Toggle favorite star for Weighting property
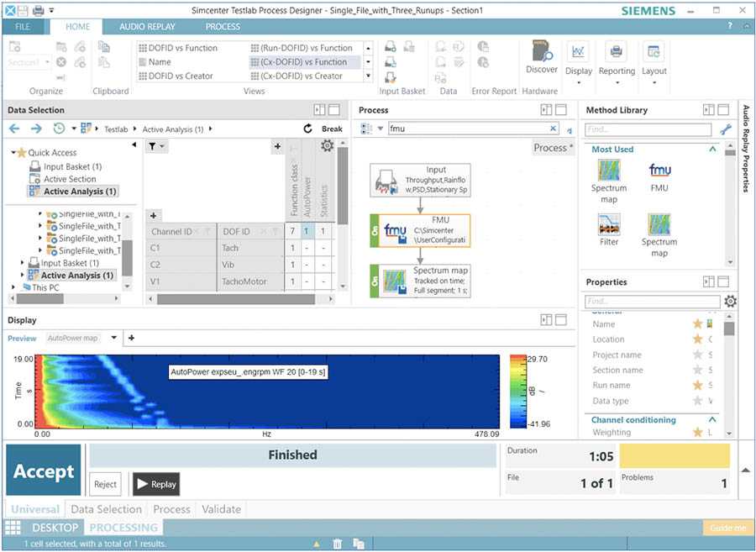The height and width of the screenshot is (552, 756). coord(697,432)
